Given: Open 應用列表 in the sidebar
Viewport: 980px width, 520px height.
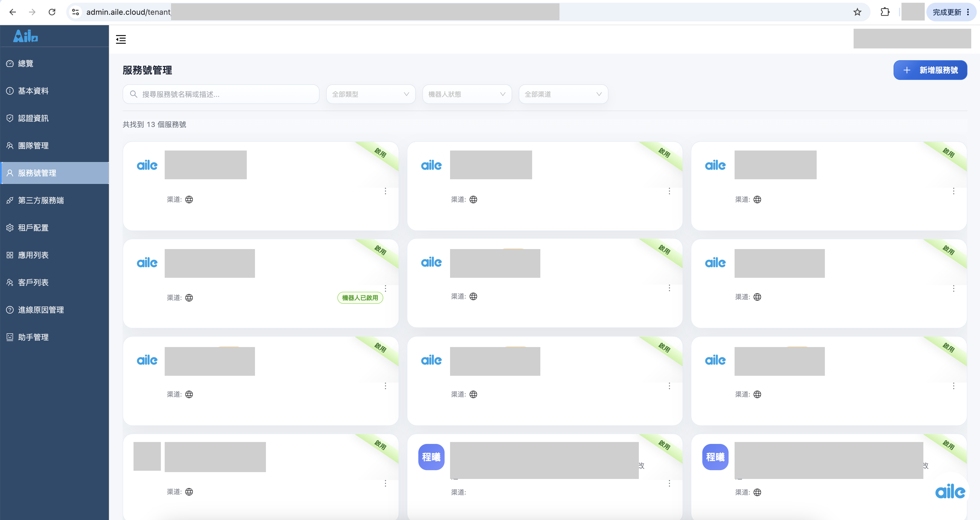Looking at the screenshot, I should (x=55, y=255).
